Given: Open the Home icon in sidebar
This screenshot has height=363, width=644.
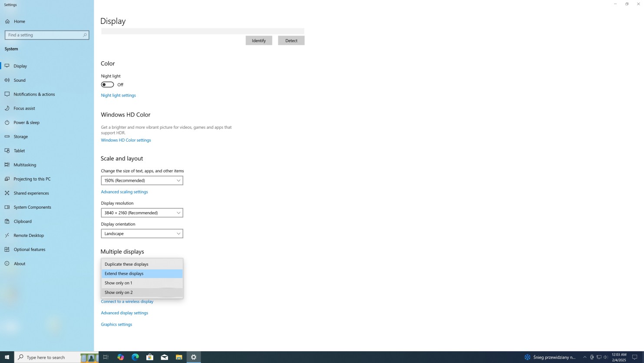Looking at the screenshot, I should (x=7, y=21).
